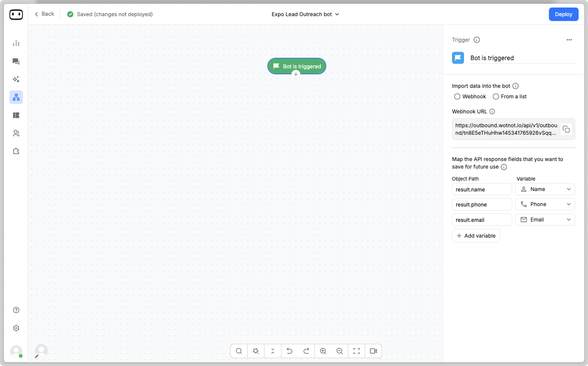588x366 pixels.
Task: Expand the Name variable dropdown
Action: point(545,189)
